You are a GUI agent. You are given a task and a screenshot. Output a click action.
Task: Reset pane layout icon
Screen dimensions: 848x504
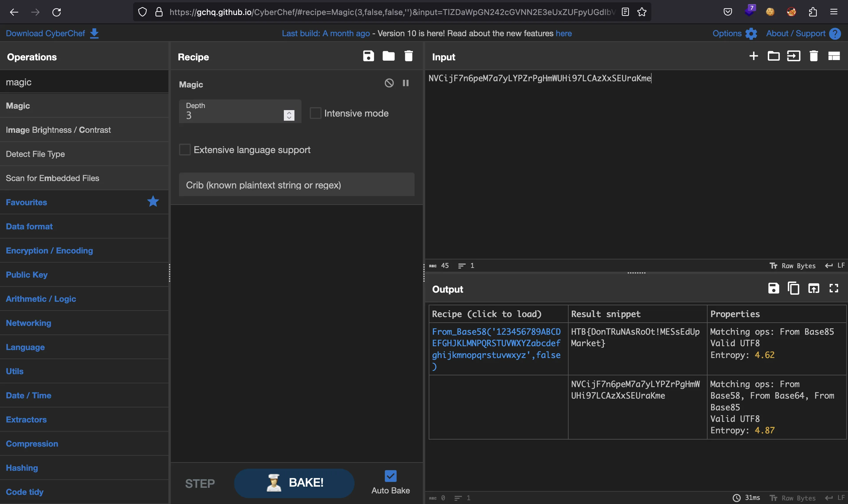(834, 56)
